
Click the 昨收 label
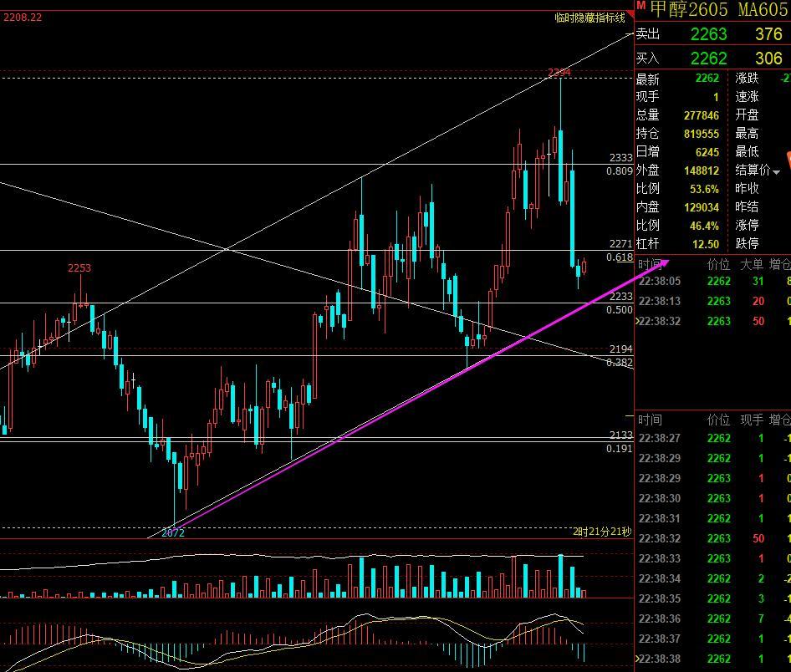click(747, 189)
